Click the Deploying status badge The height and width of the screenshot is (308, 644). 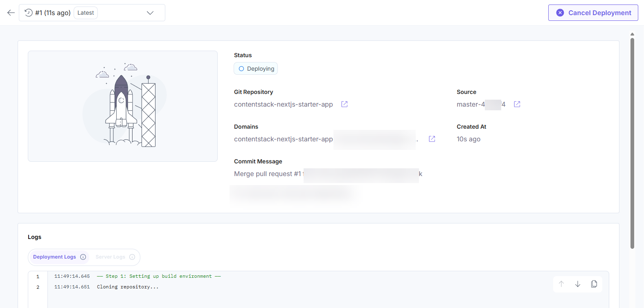256,69
